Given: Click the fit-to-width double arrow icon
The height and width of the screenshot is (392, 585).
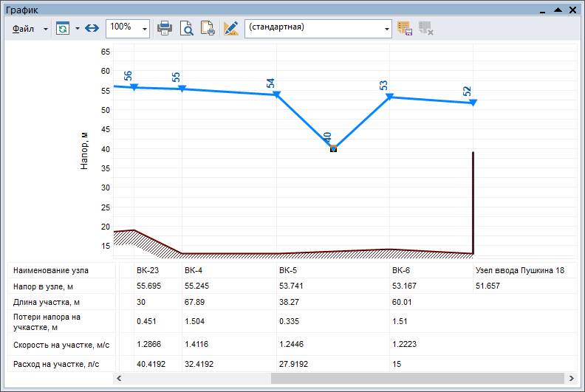Looking at the screenshot, I should point(92,28).
